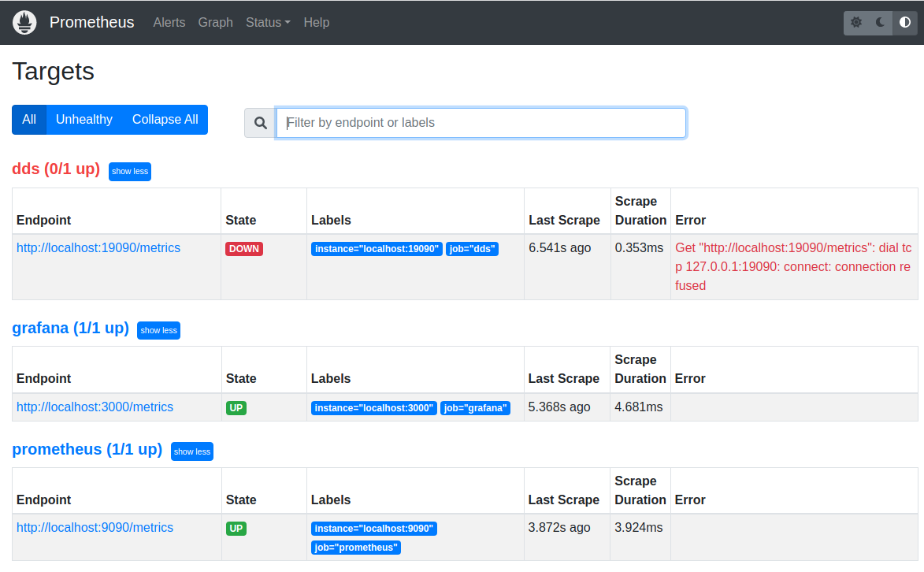The image size is (924, 572).
Task: Click job="dds" label badge
Action: click(472, 249)
